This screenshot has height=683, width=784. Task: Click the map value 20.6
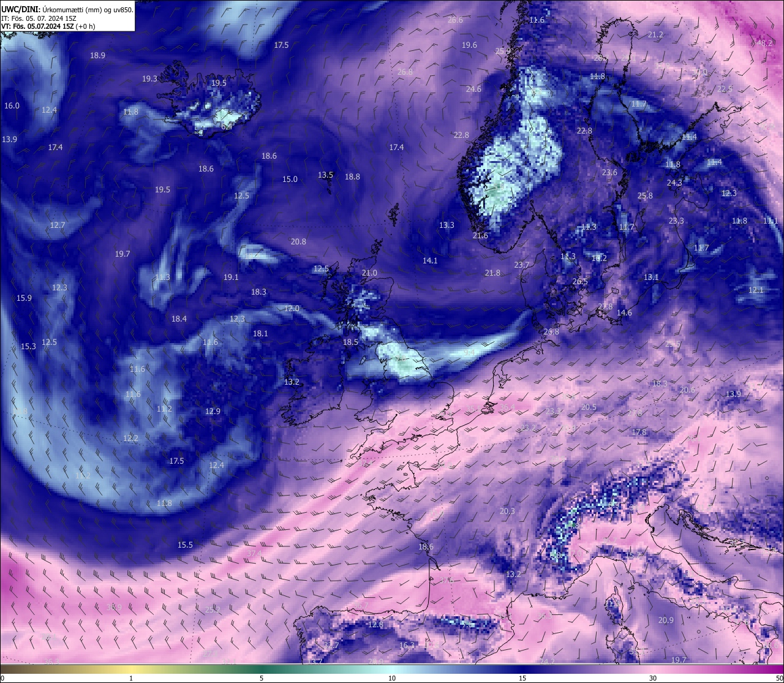point(687,390)
